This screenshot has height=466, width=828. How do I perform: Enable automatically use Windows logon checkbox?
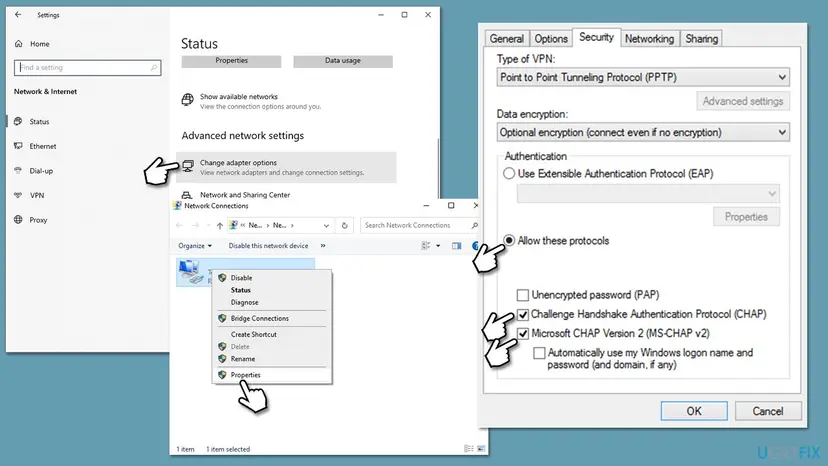(x=539, y=353)
